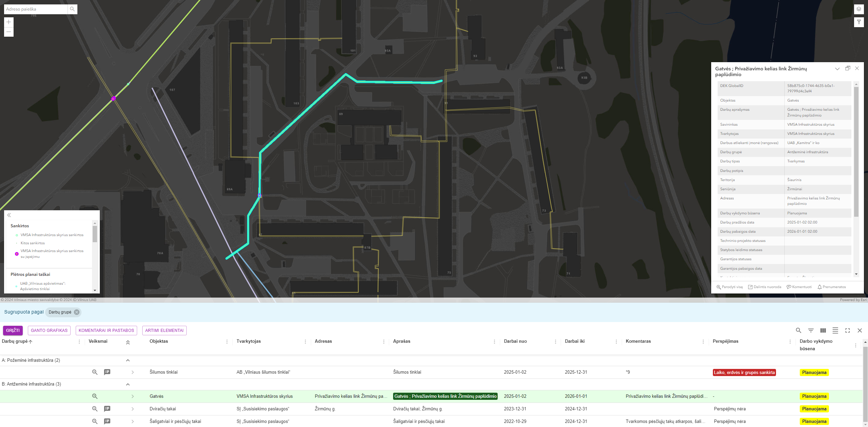Click the GRĮŽTI button
This screenshot has width=868, height=427.
(x=13, y=331)
